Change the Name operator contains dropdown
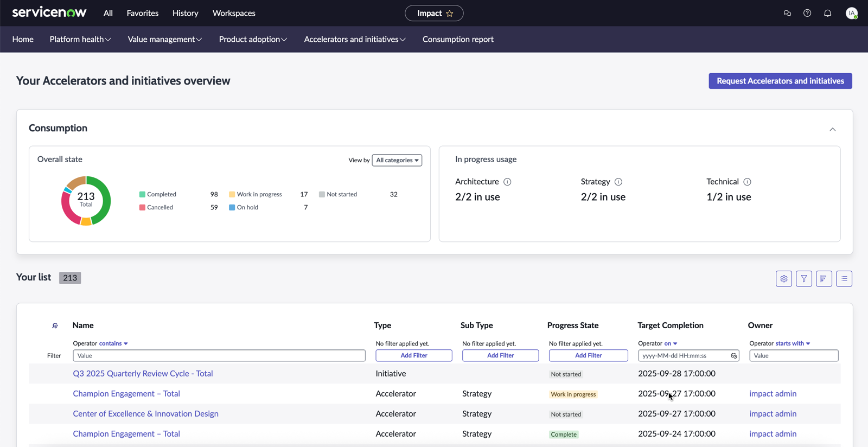868x447 pixels. click(x=113, y=343)
